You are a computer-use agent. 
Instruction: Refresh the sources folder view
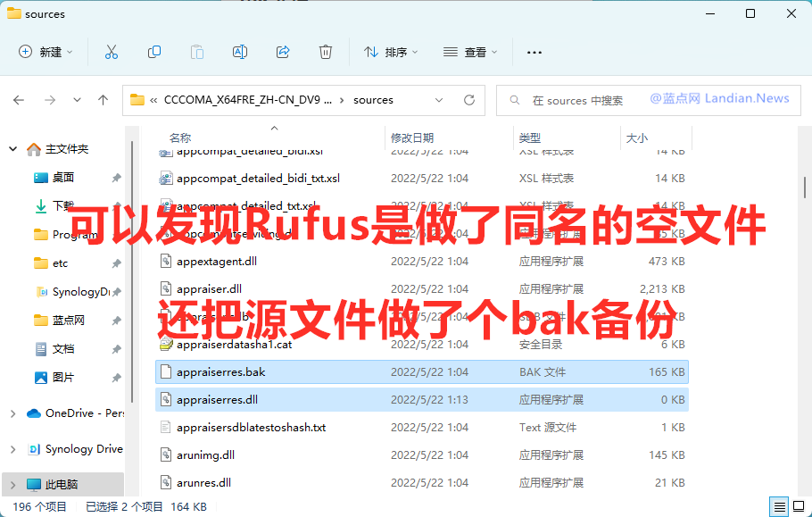(468, 100)
